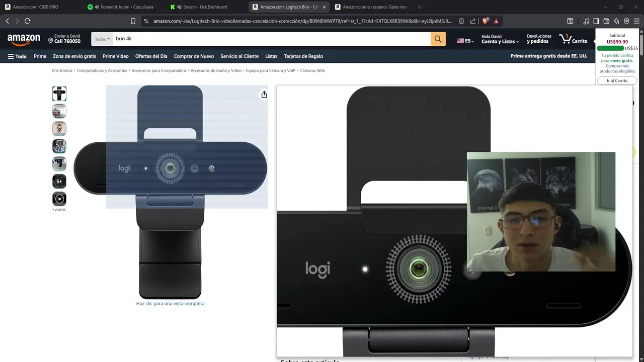Screen dimensions: 644x362
Task: Open the Todos search category dropdown
Action: pyautogui.click(x=102, y=39)
